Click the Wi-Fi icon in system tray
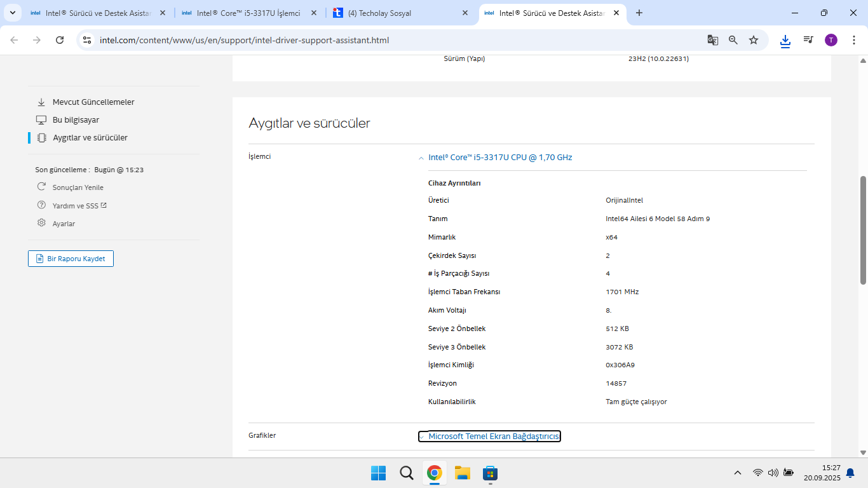Image resolution: width=868 pixels, height=488 pixels. pyautogui.click(x=757, y=473)
